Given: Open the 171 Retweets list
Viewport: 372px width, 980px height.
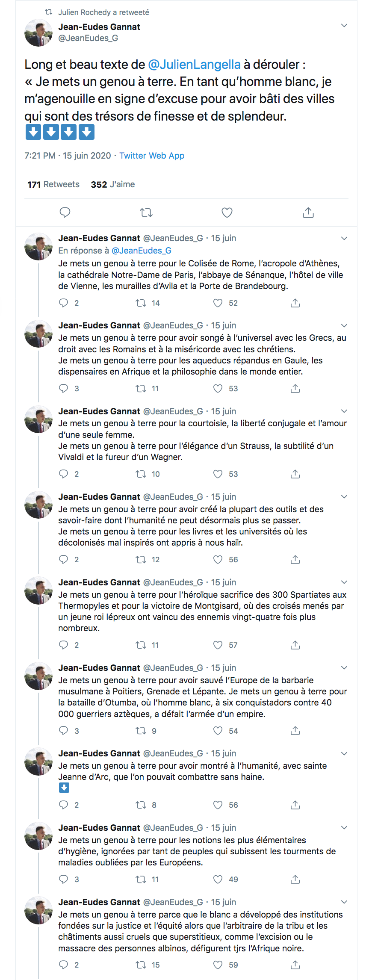Looking at the screenshot, I should [x=53, y=184].
